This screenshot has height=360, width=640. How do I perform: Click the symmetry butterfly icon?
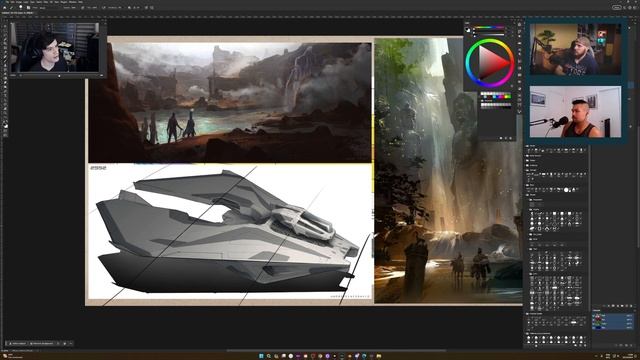coord(152,7)
